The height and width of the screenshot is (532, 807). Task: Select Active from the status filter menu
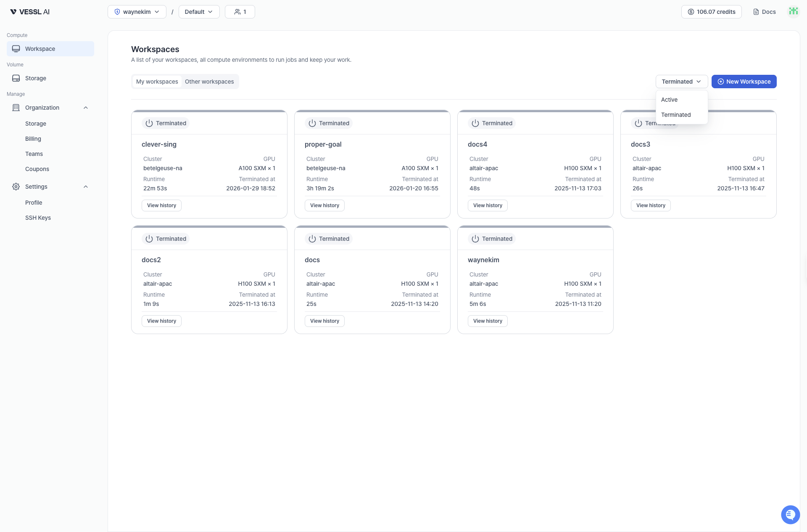670,100
